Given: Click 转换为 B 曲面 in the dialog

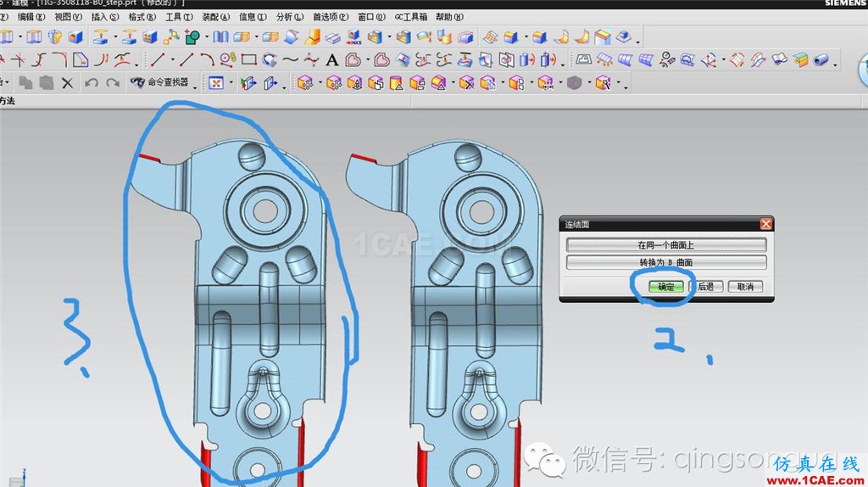Looking at the screenshot, I should click(x=666, y=262).
